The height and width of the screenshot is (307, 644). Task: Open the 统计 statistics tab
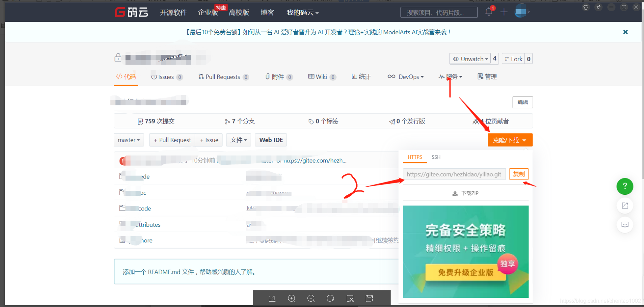coord(361,77)
